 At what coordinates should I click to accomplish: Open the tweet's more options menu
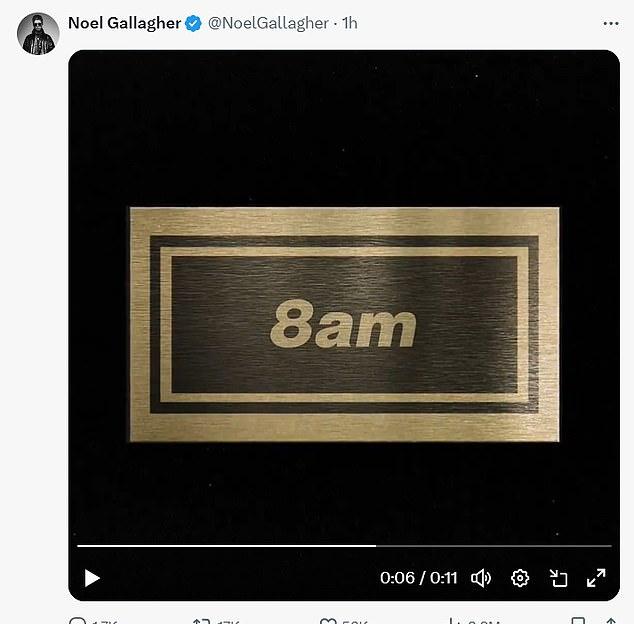pos(611,23)
